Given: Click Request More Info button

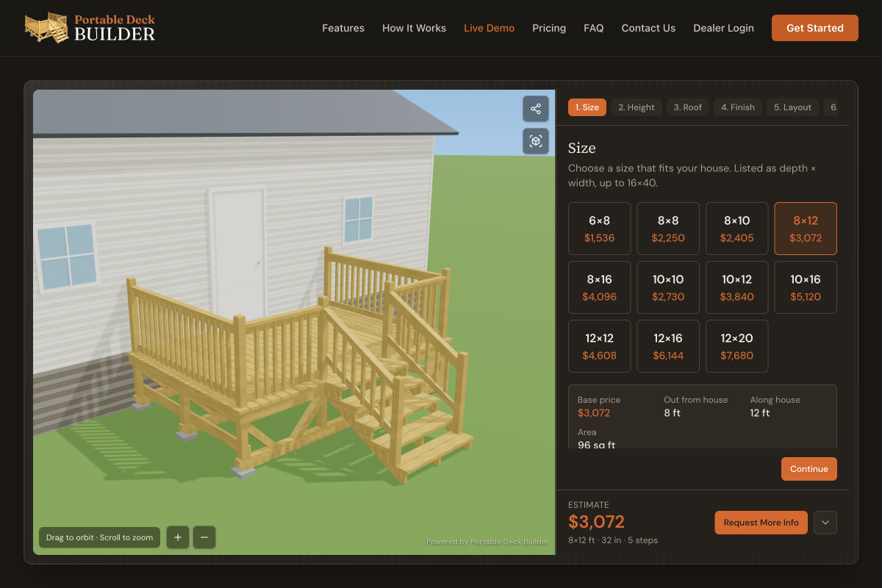Looking at the screenshot, I should pos(761,523).
